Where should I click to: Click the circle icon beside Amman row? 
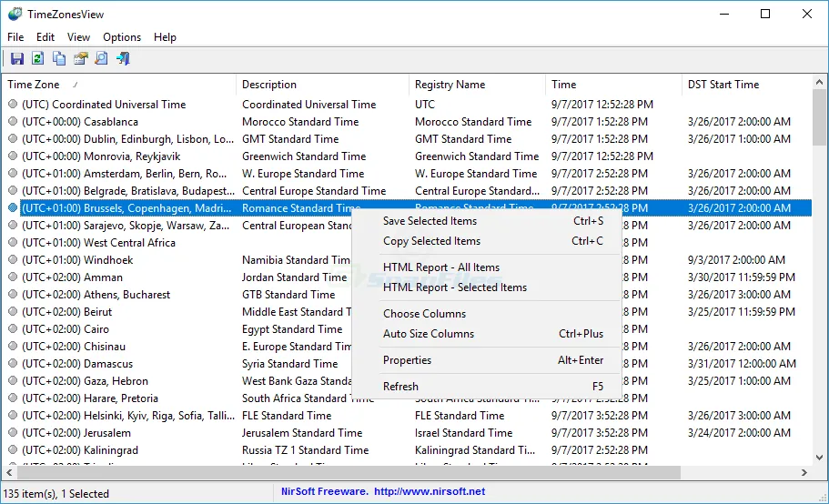pos(13,277)
